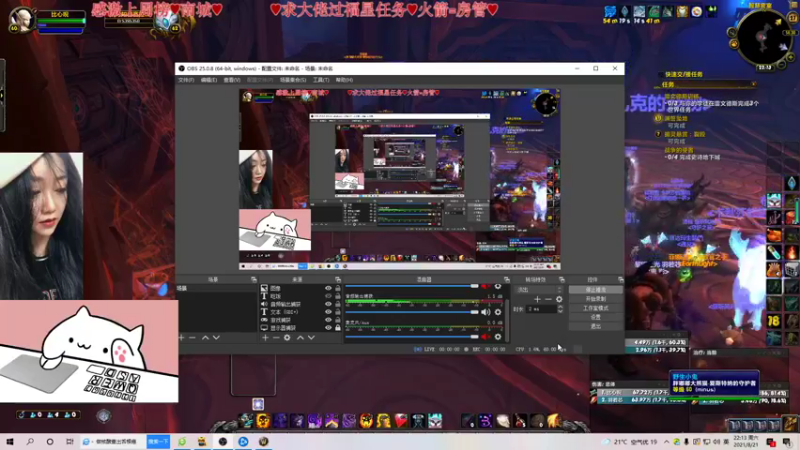Toggle the lock on the 图像 source
Screen dimensions: 800x450
coord(338,288)
